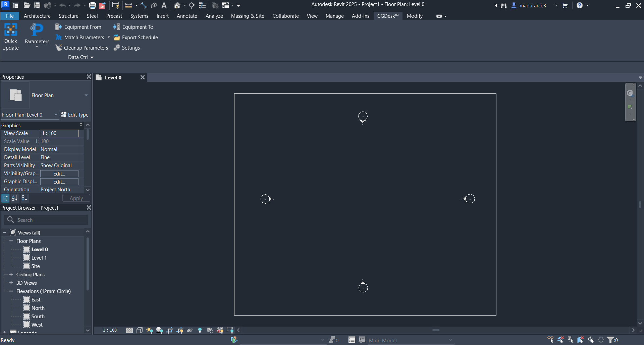Viewport: 644px width, 345px height.
Task: Open Temporary Hide/Isolate glasses icon
Action: click(190, 330)
